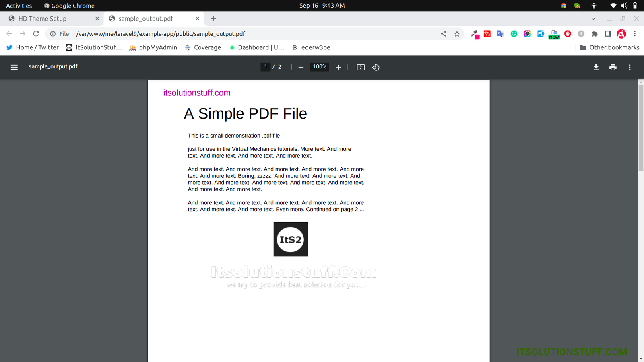Toggle the PDF sidebar menu
644x362 pixels.
click(x=14, y=67)
